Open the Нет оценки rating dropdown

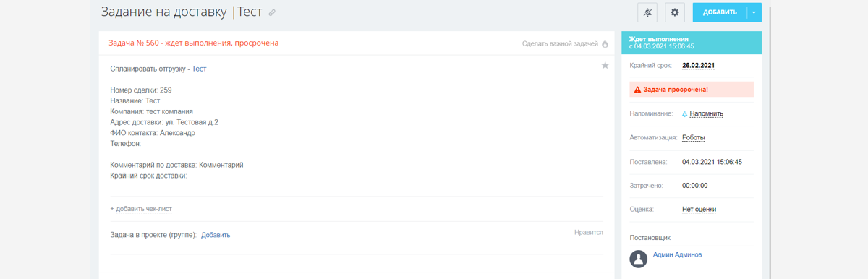699,210
